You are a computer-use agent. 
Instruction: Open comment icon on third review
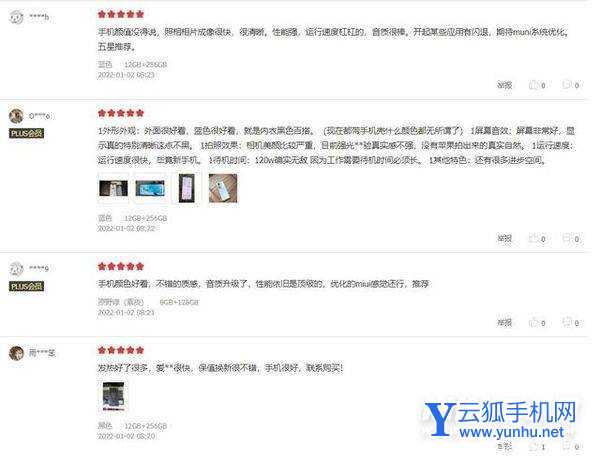pos(566,322)
